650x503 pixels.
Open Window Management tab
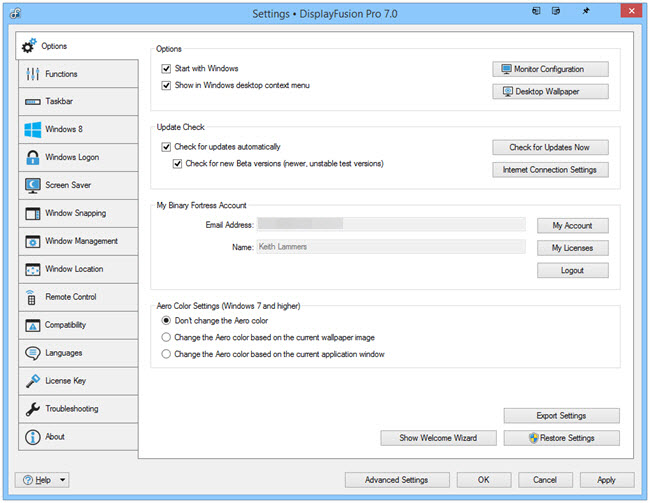78,241
